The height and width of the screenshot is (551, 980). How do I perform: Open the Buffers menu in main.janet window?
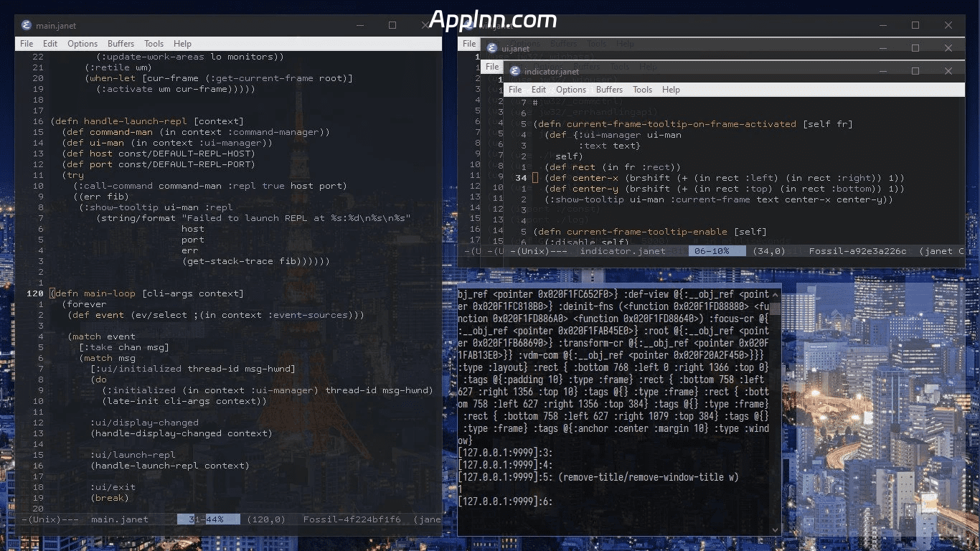[x=121, y=44]
